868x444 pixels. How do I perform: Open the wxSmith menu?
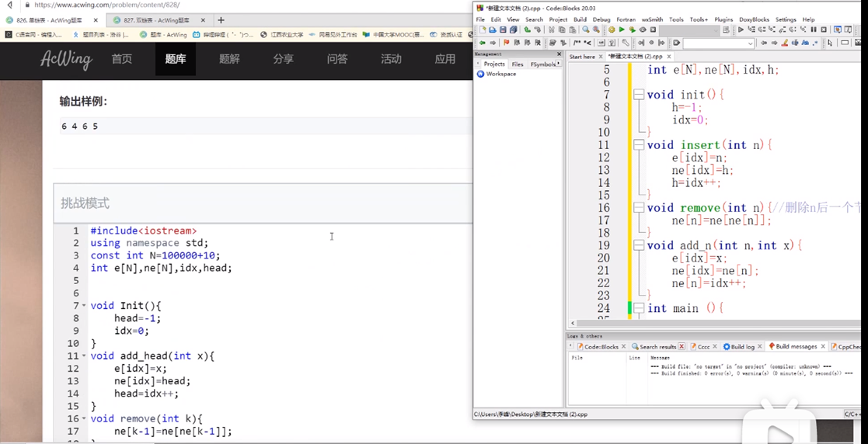point(652,19)
